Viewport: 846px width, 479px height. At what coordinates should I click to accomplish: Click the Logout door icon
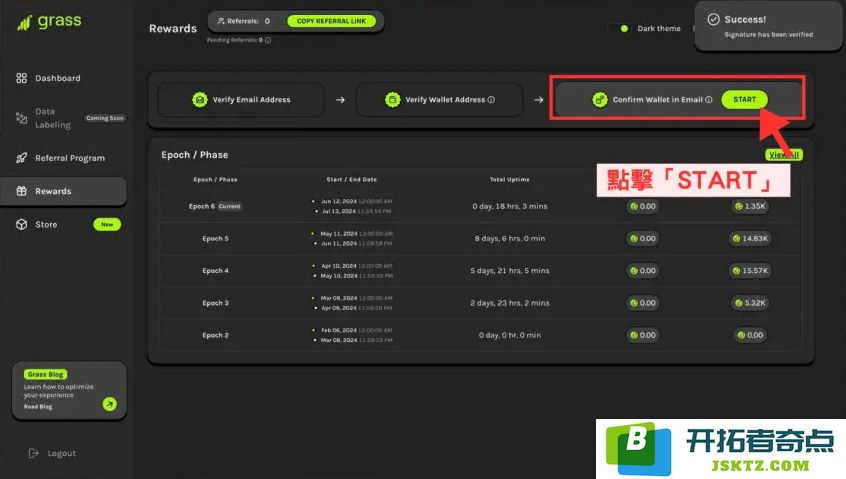(33, 453)
